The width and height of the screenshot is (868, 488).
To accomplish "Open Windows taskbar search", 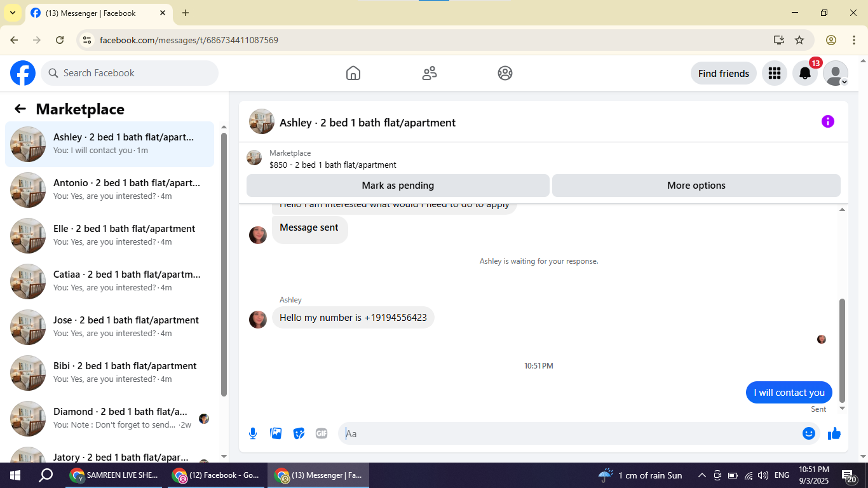I will [x=46, y=475].
